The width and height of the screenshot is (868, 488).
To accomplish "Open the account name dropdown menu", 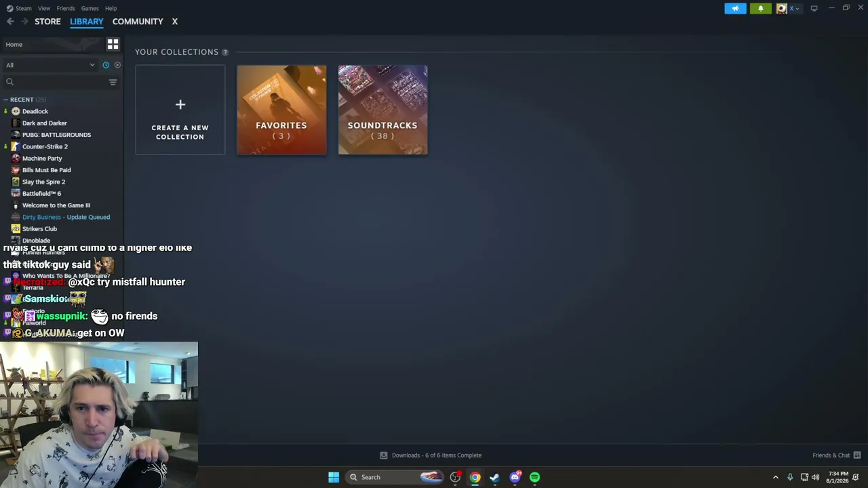I will pos(793,8).
